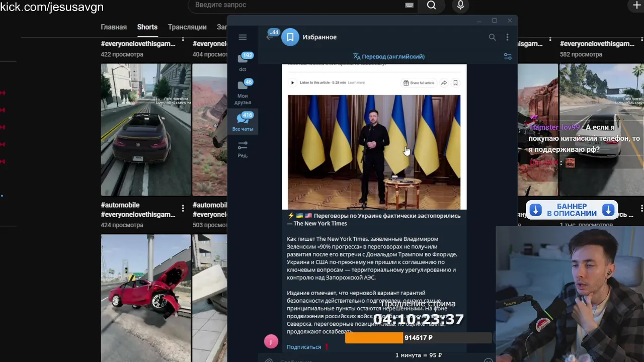Open the Learn more link in the article
644x362 pixels.
(356, 82)
